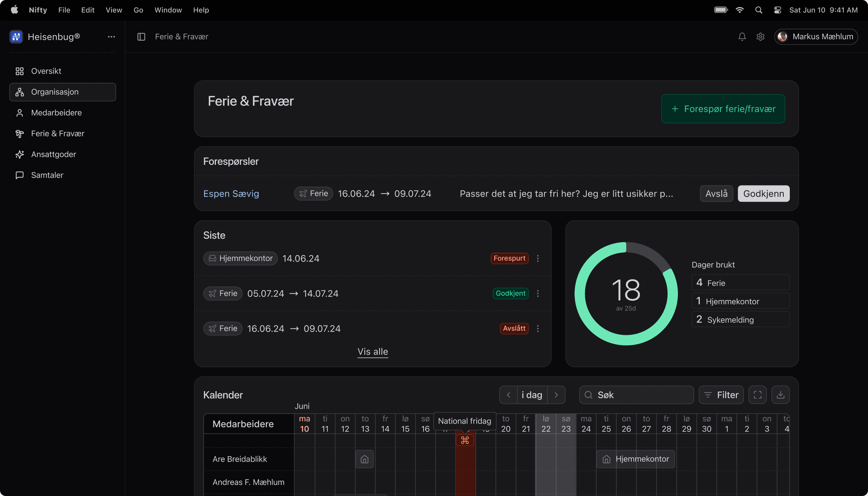The width and height of the screenshot is (868, 496).
Task: Click the Ansattgoder sidebar icon
Action: click(x=20, y=154)
